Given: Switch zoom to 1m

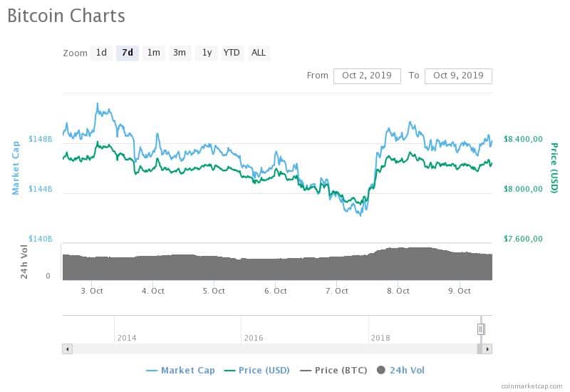Looking at the screenshot, I should (154, 53).
